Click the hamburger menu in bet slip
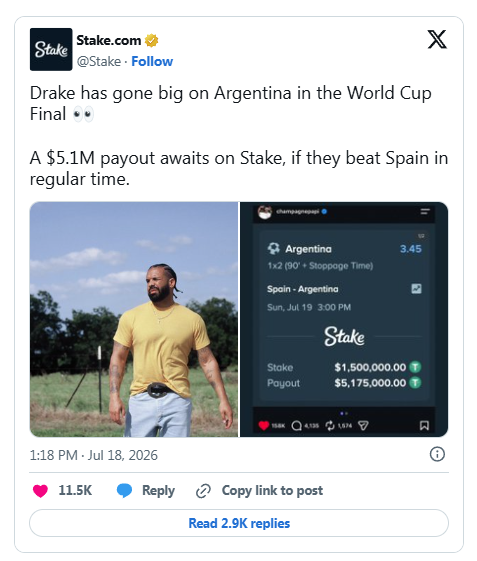Viewport: 477px width, 561px height. (x=425, y=211)
